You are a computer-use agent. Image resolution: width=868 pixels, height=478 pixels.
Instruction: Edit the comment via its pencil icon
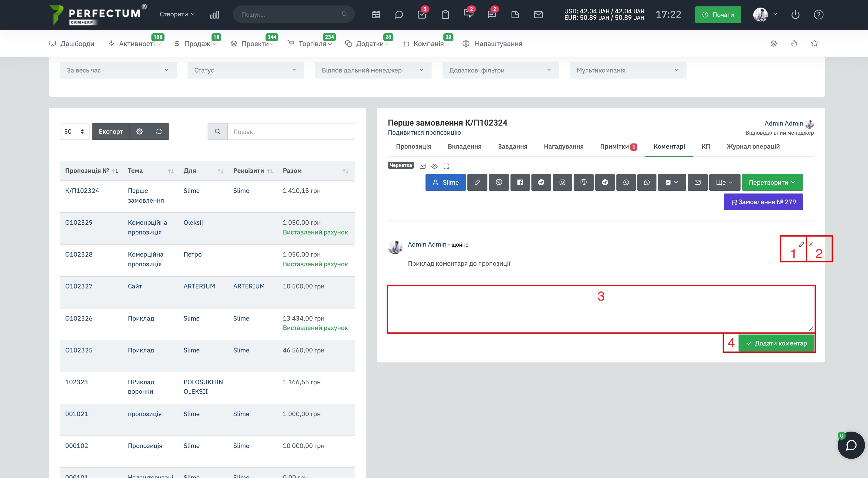pos(801,244)
